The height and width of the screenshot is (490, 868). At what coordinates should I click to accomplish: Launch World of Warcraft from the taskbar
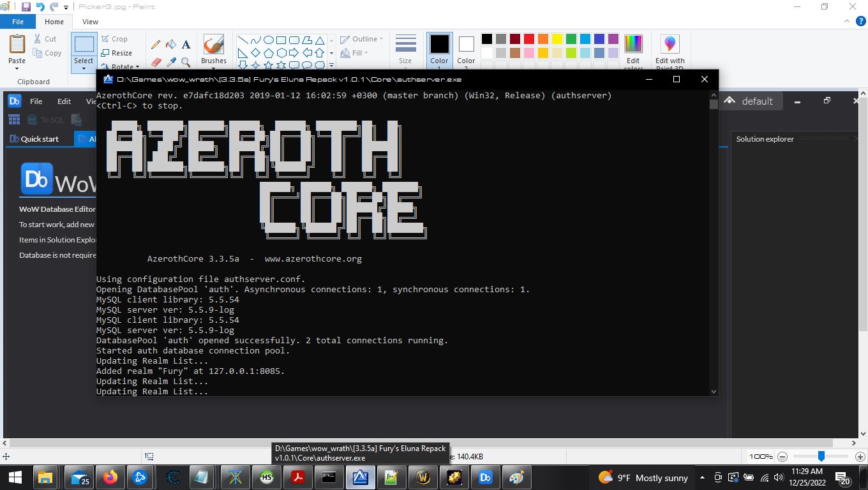point(423,477)
